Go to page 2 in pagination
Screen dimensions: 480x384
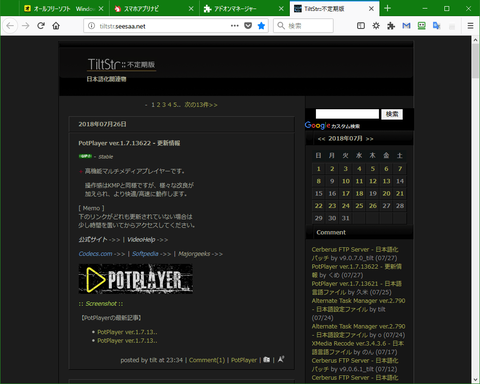158,105
